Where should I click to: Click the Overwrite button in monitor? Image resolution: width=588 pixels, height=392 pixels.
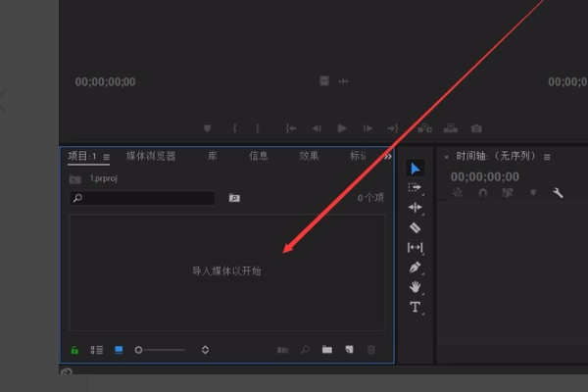tap(451, 128)
